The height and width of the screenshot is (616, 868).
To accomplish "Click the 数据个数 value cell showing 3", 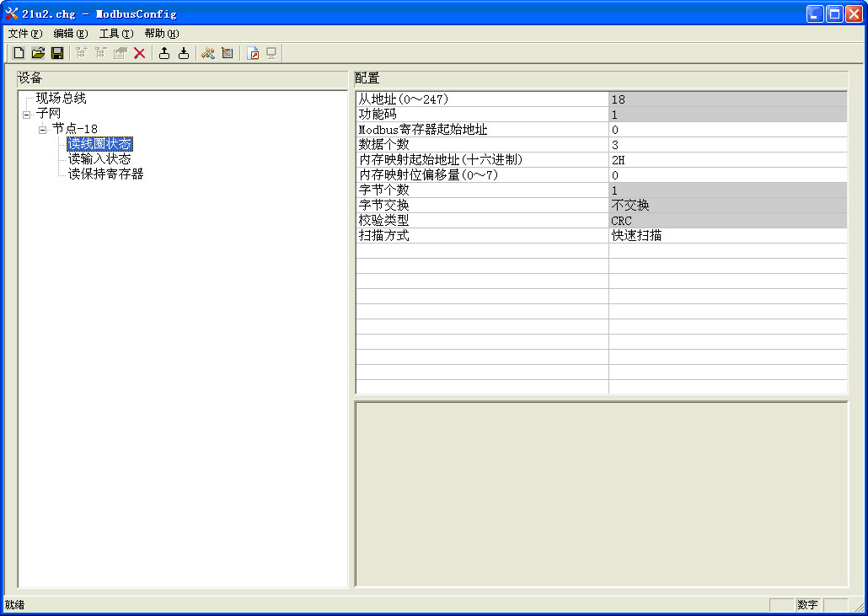I will tap(726, 145).
